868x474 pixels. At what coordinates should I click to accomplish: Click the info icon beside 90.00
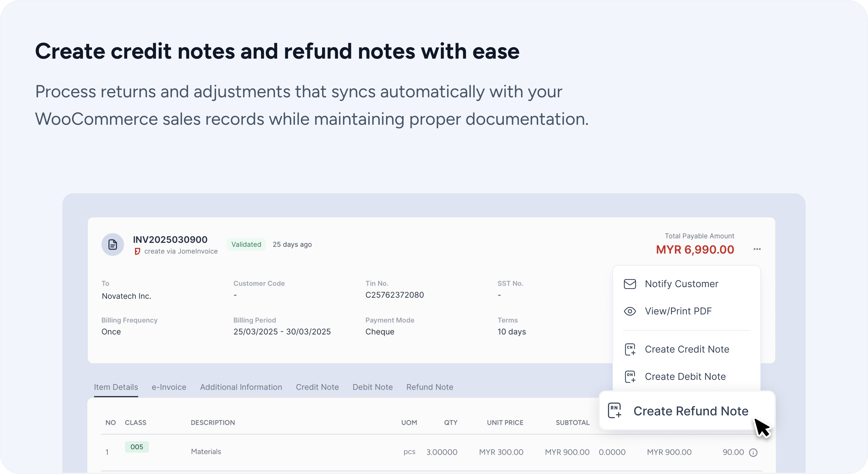click(753, 453)
